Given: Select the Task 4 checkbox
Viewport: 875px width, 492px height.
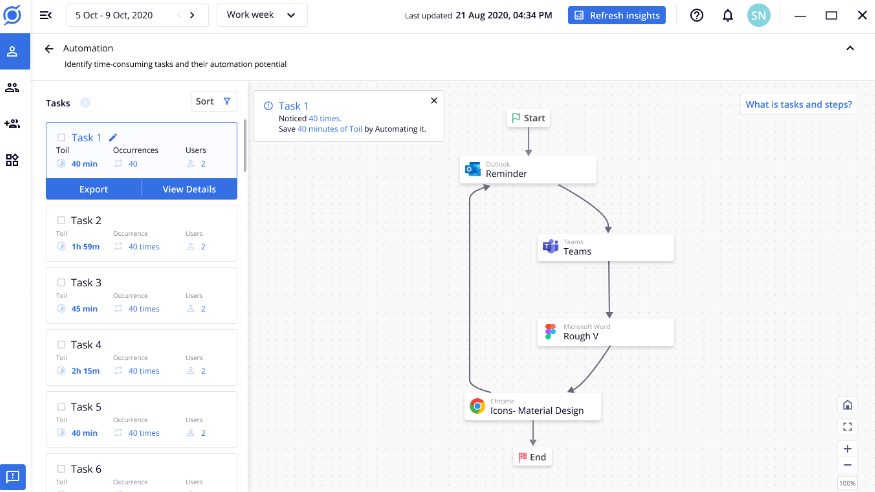Looking at the screenshot, I should click(x=61, y=345).
